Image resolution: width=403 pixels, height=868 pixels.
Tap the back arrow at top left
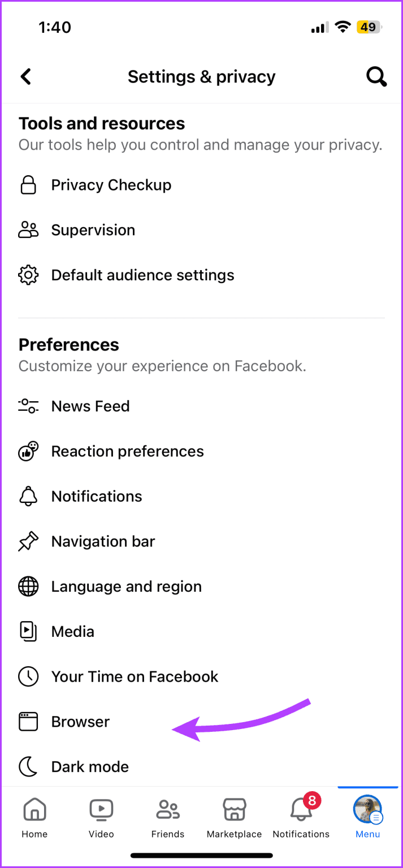click(x=25, y=76)
